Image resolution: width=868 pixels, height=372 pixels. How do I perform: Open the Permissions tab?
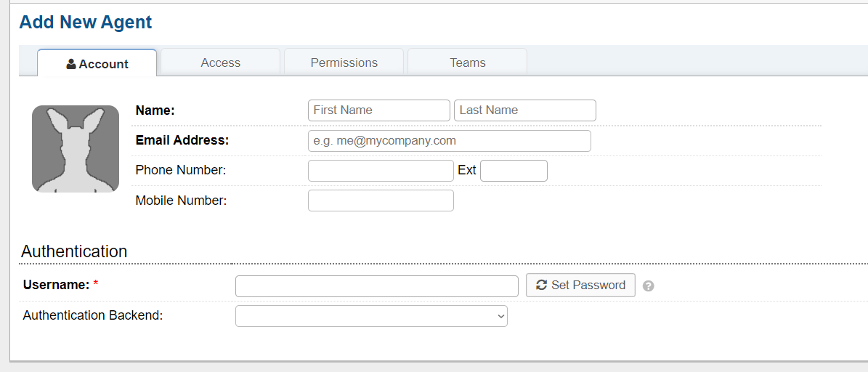pyautogui.click(x=344, y=62)
